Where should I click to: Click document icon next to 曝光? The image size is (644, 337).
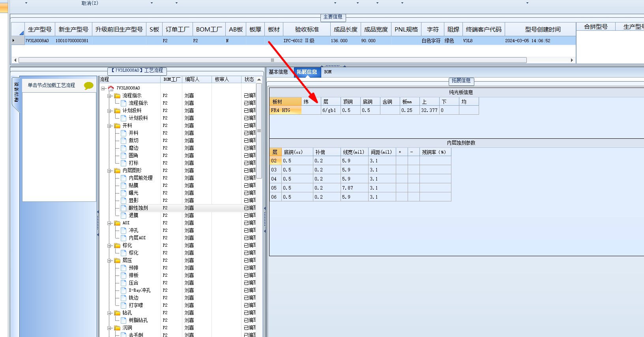(x=124, y=193)
